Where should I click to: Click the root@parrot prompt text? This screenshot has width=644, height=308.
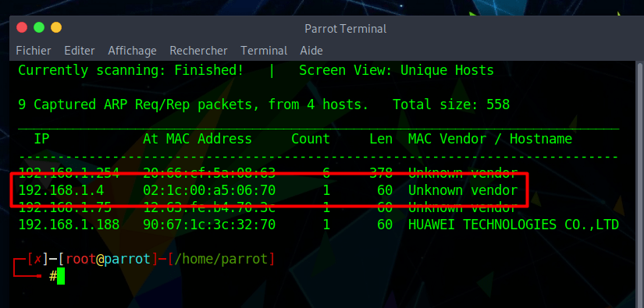pyautogui.click(x=109, y=259)
